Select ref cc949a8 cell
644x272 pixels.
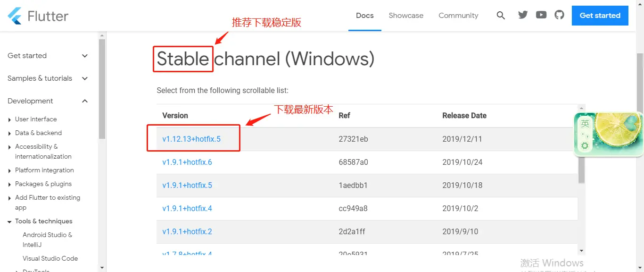[x=353, y=209]
